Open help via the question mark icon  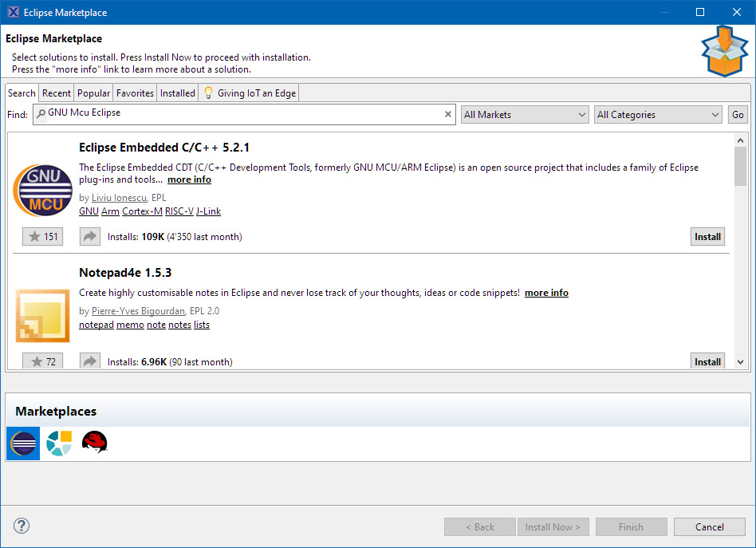point(22,526)
